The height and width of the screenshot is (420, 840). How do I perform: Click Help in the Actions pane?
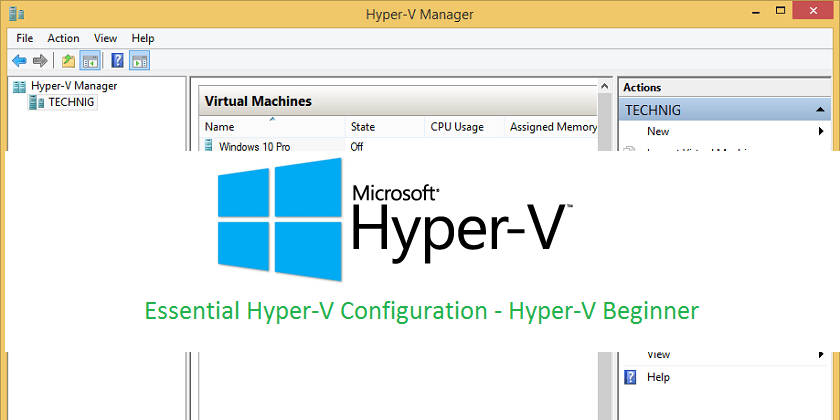coord(658,377)
